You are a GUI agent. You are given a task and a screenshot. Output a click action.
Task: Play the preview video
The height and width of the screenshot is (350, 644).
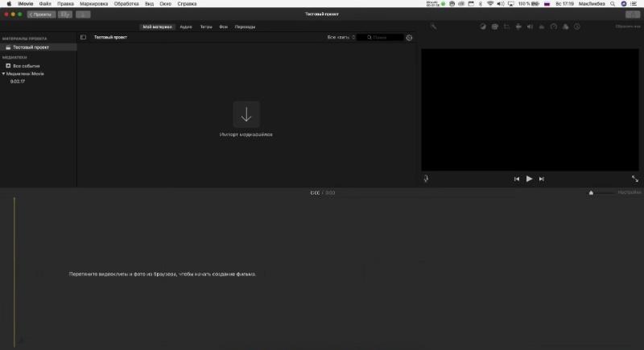click(529, 179)
